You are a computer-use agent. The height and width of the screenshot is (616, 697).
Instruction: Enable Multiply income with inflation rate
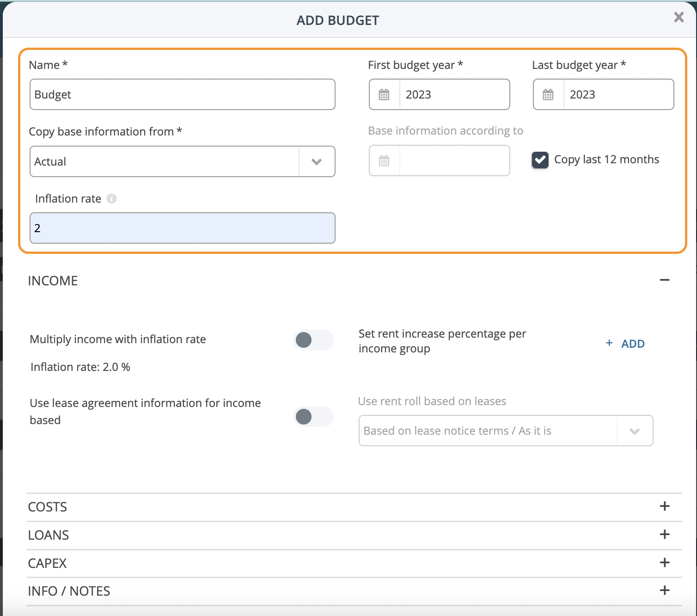pos(313,340)
